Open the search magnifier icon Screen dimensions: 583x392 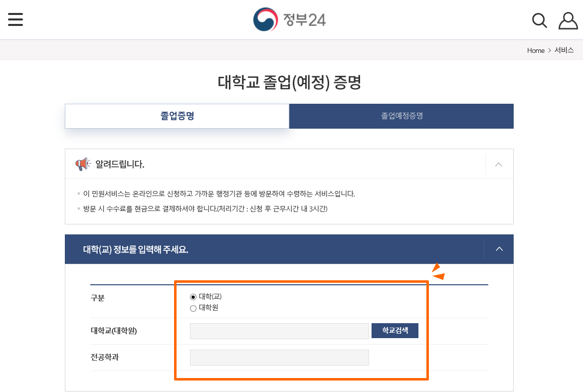click(539, 20)
